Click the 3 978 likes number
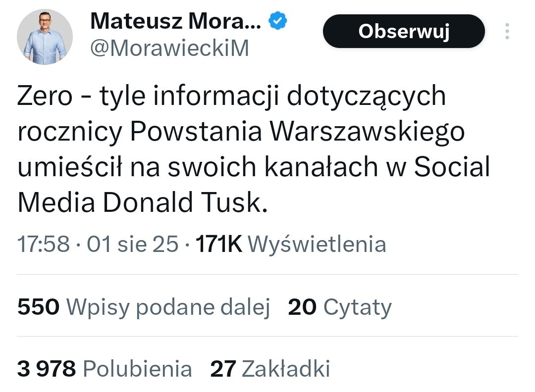This screenshot has height=392, width=535. click(x=47, y=369)
